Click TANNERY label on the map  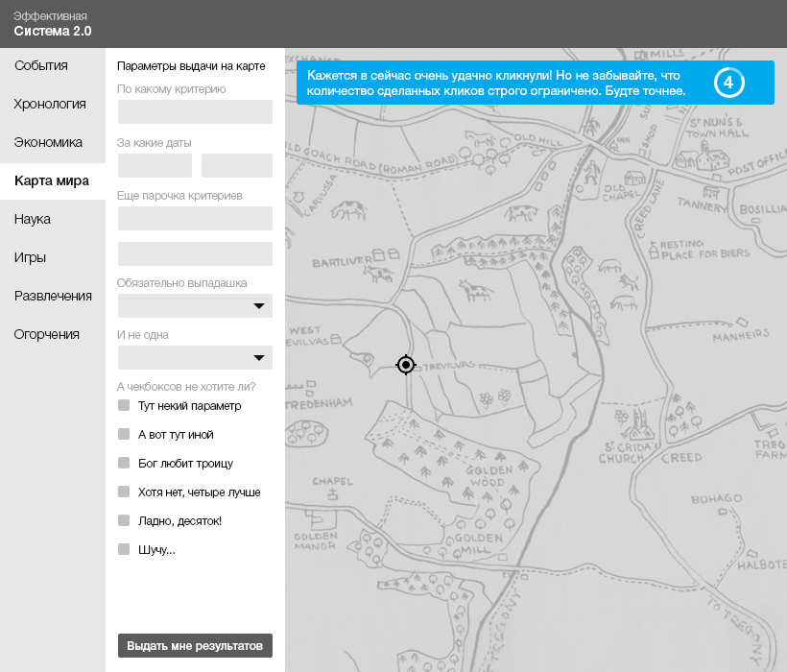[x=702, y=204]
